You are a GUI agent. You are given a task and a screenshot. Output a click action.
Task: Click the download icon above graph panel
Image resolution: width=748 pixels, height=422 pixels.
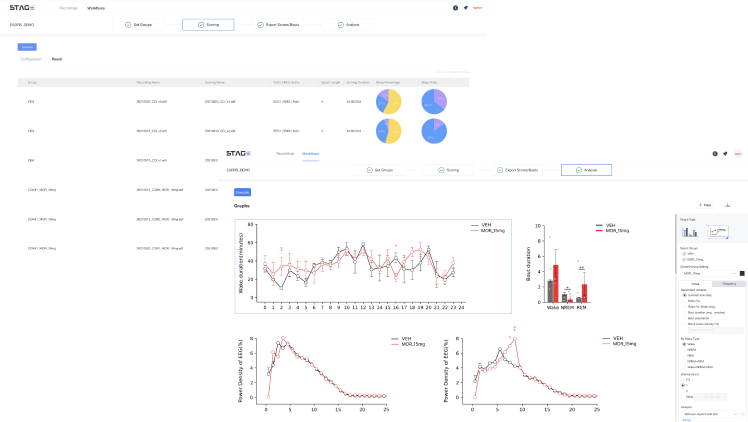727,204
